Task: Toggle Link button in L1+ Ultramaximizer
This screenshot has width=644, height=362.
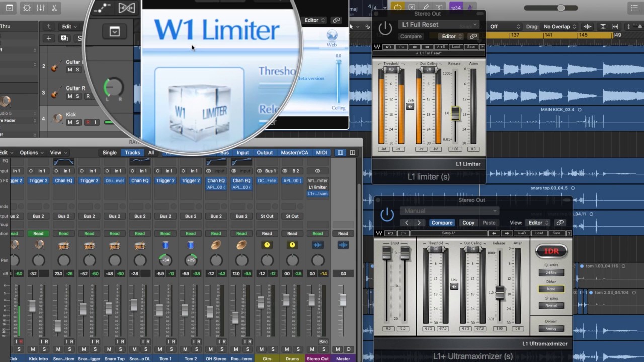Action: coord(454,286)
